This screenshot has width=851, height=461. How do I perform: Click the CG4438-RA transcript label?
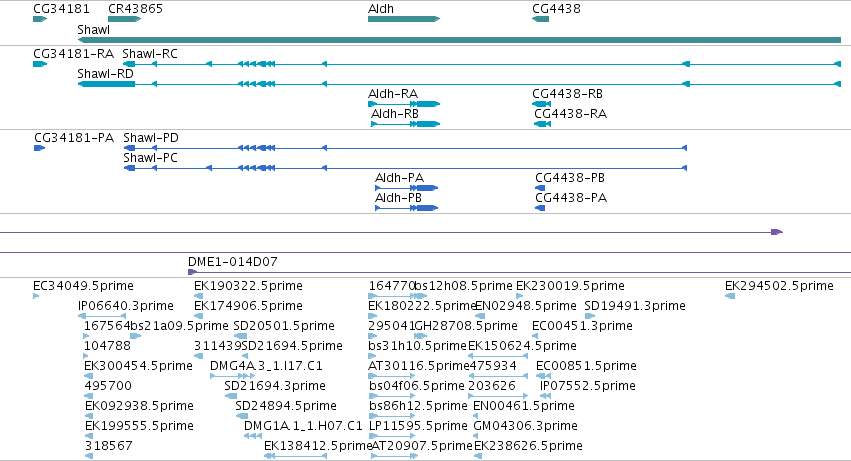click(570, 114)
